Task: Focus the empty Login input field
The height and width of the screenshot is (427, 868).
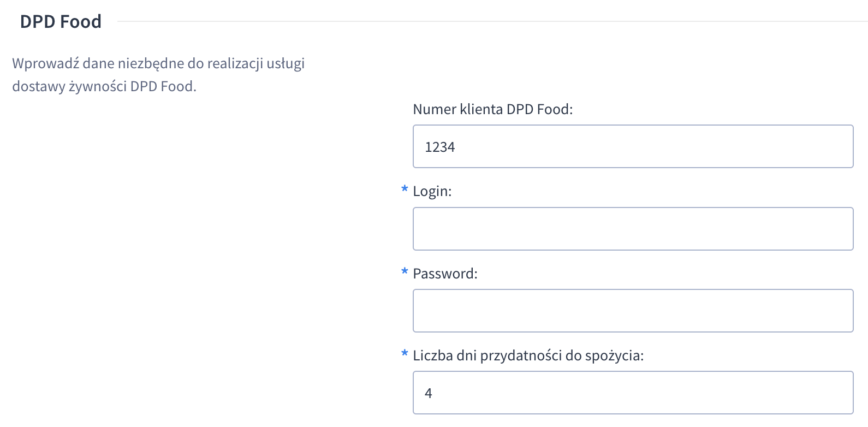Action: click(633, 229)
